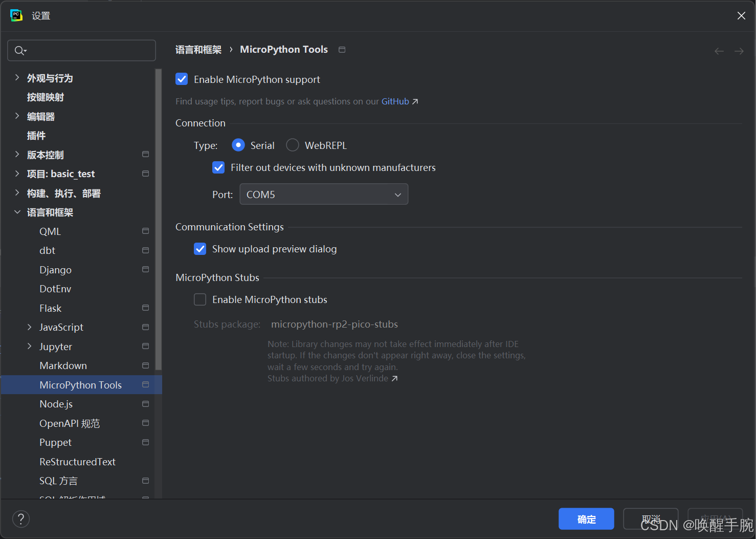
Task: Click the settings search input field
Action: click(81, 50)
